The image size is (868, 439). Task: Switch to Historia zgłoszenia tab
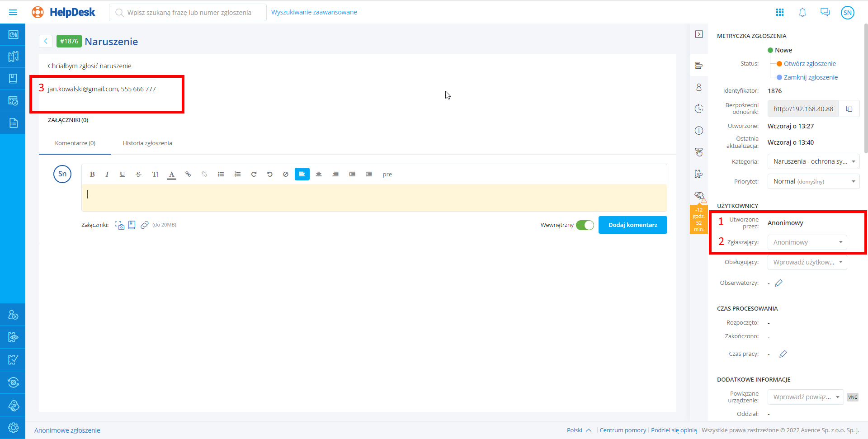click(147, 143)
